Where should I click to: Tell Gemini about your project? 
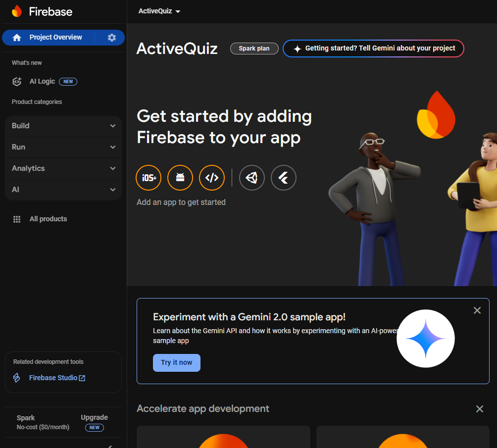click(373, 49)
